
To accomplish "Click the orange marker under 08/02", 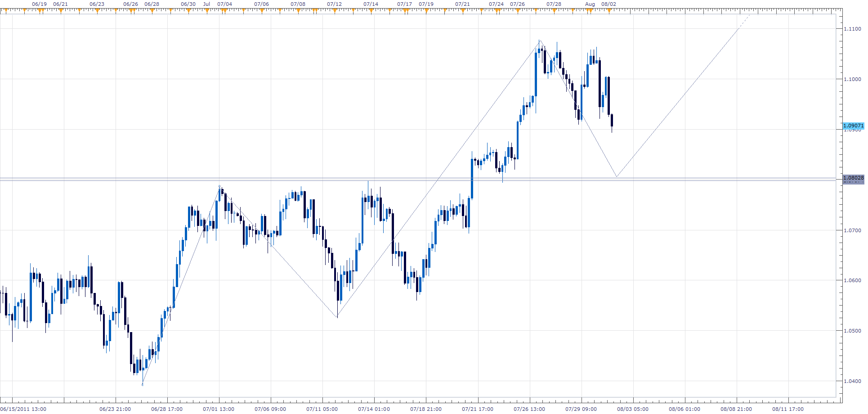I will 608,11.
